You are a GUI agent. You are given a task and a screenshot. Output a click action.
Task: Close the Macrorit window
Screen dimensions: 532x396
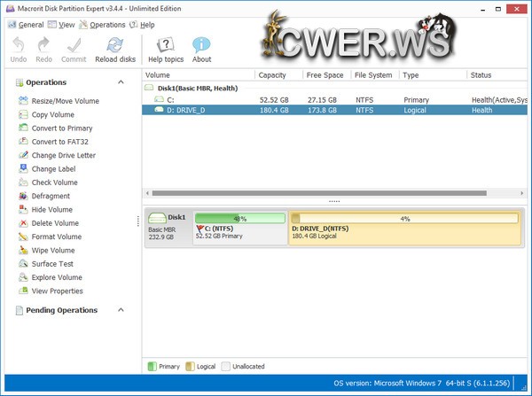(x=517, y=9)
